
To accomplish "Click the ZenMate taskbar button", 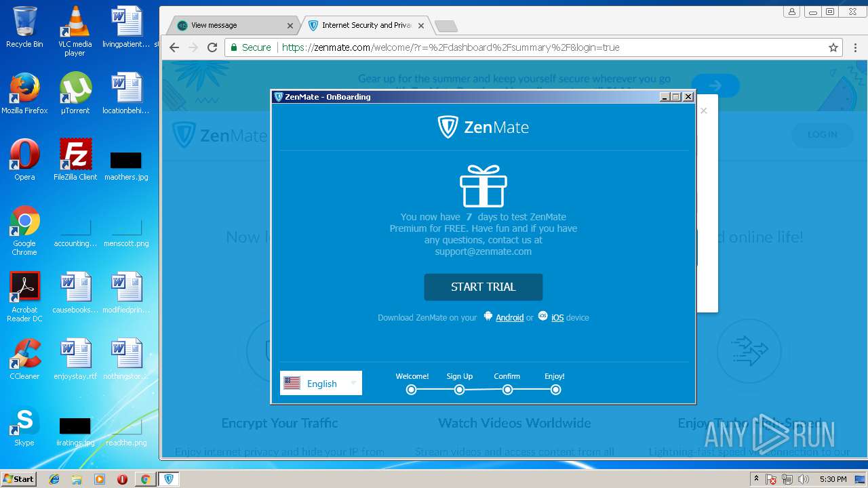I will [x=168, y=479].
